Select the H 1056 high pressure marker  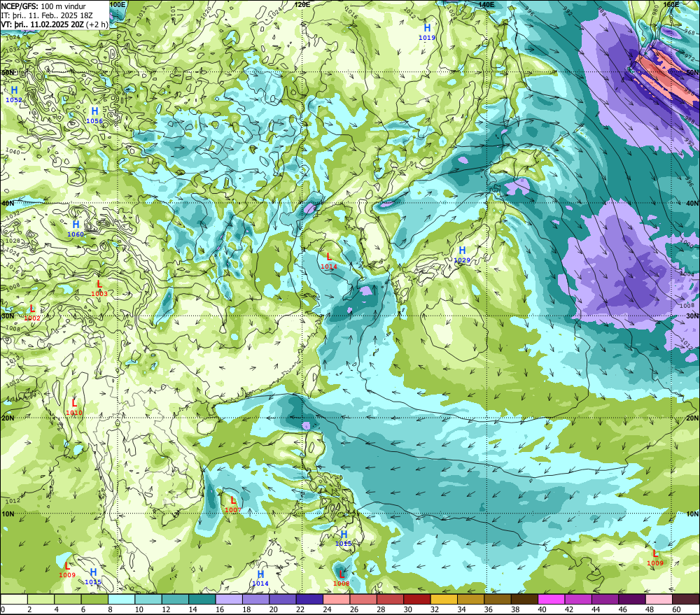tap(94, 115)
